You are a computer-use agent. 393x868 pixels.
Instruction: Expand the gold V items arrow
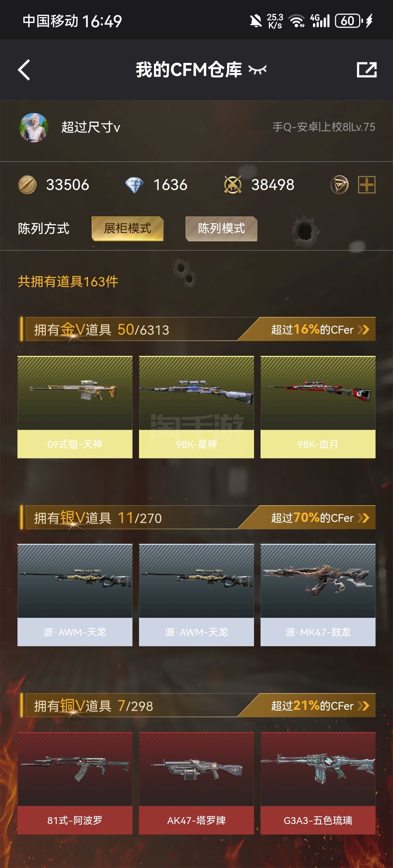tap(364, 330)
